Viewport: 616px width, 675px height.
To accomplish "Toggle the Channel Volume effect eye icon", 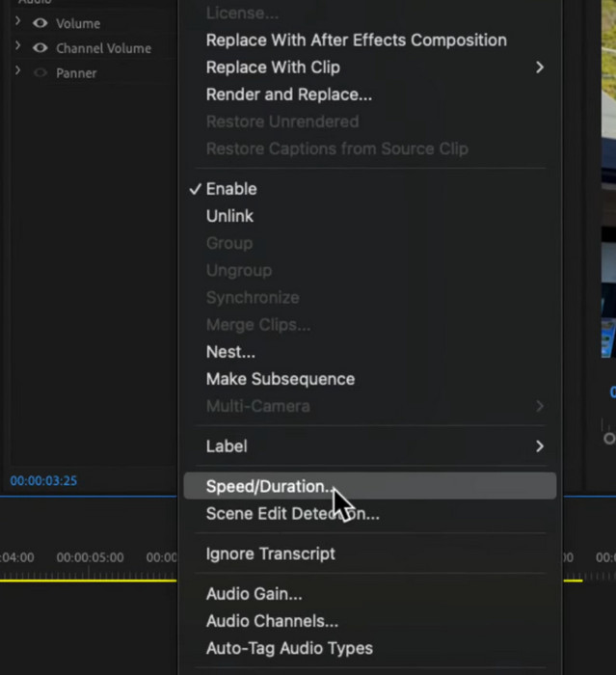I will [x=40, y=48].
